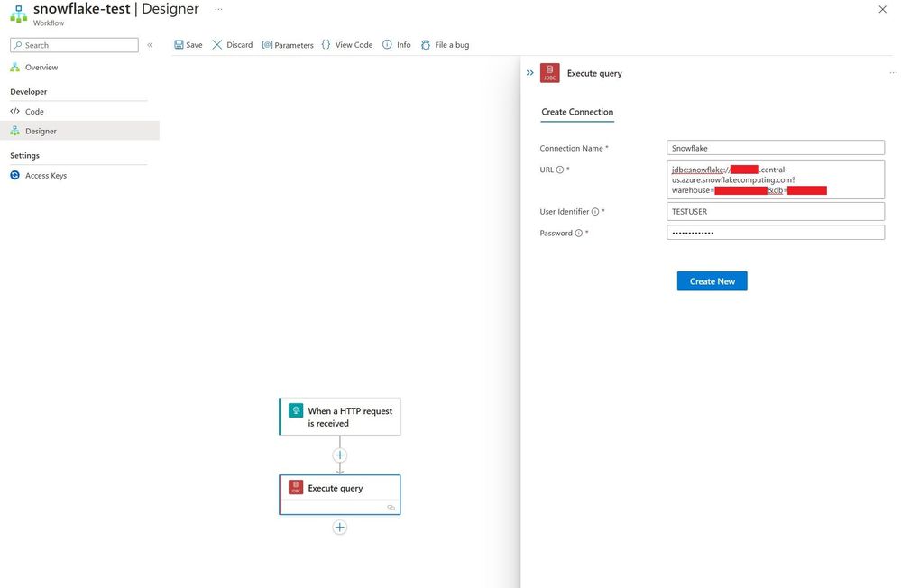The height and width of the screenshot is (588, 901).
Task: Click the Developer section heading
Action: pos(29,91)
